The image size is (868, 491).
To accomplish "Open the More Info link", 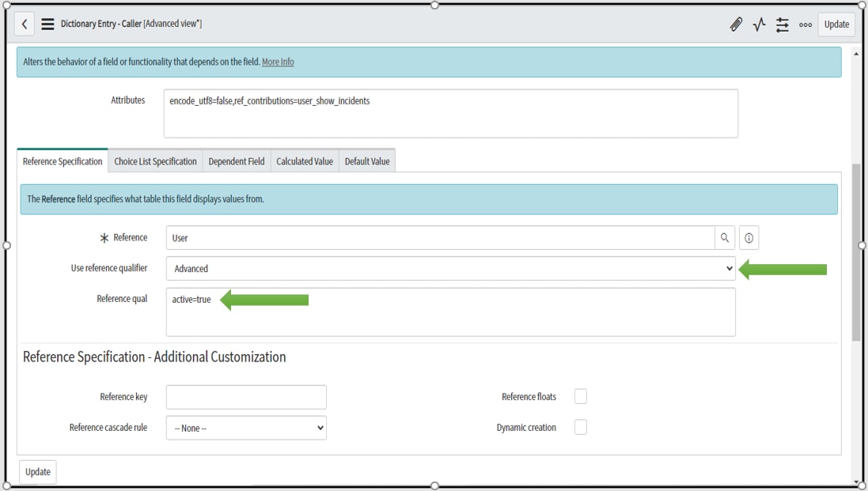I will (x=278, y=62).
